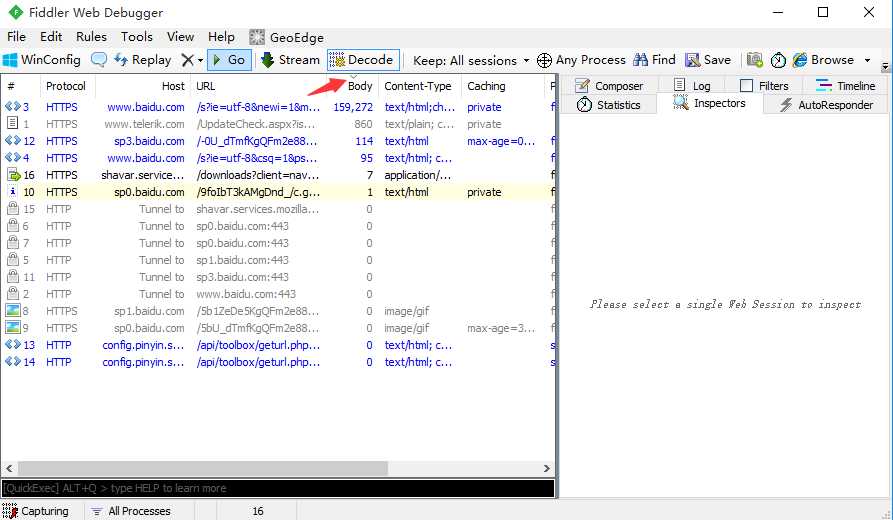The image size is (893, 520).
Task: Switch to the Composer tab
Action: pyautogui.click(x=609, y=86)
